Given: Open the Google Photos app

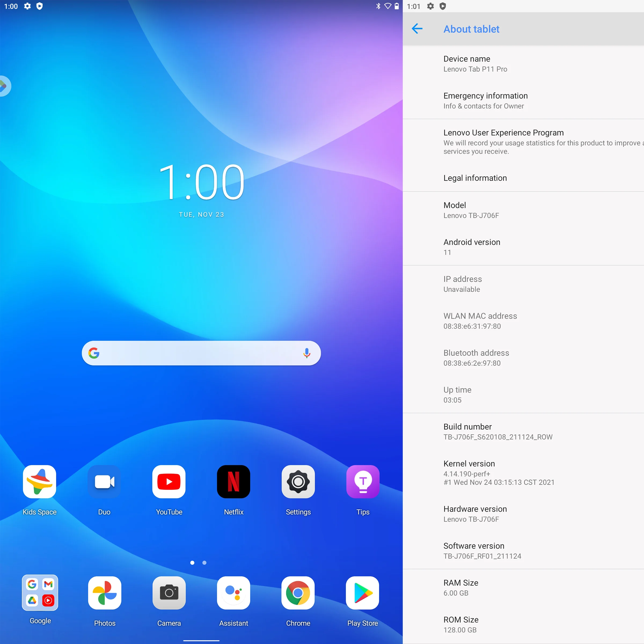Looking at the screenshot, I should (x=104, y=593).
